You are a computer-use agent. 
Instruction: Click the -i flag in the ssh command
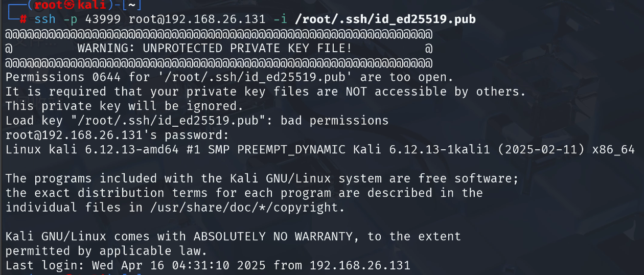[285, 20]
